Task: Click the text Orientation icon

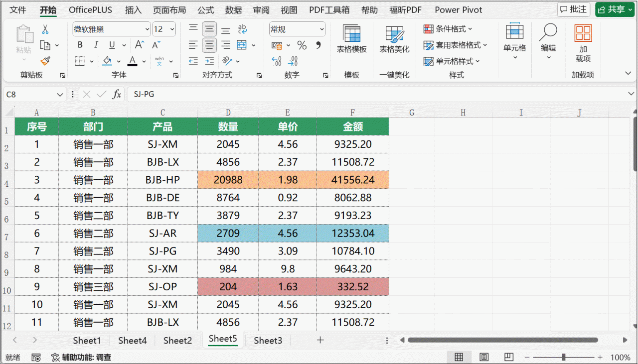Action: point(227,61)
